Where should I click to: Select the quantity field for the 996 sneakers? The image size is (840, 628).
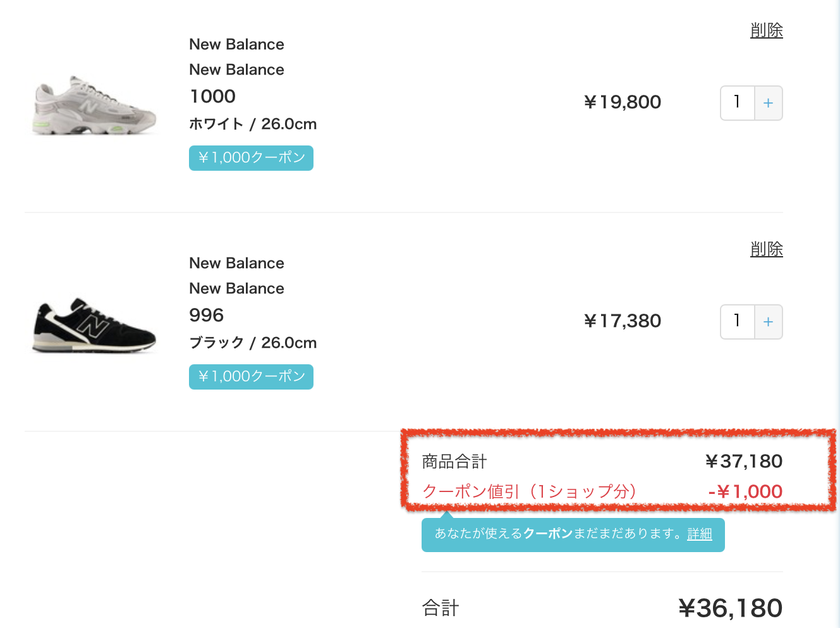click(736, 321)
